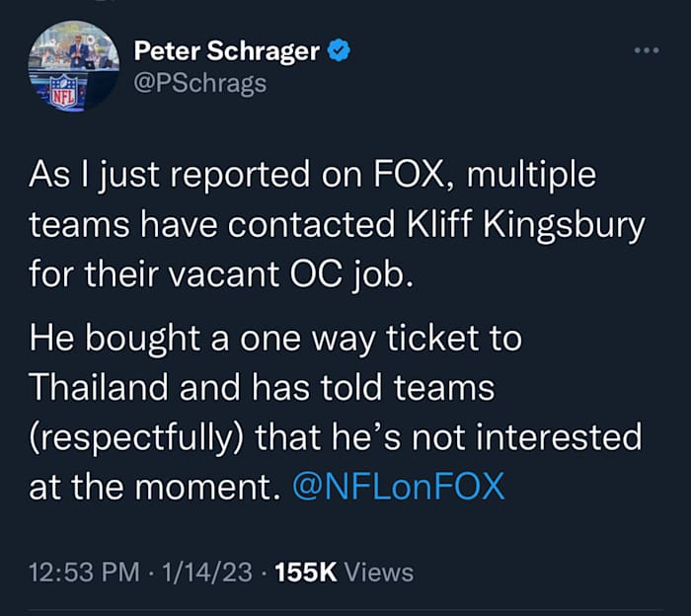691x616 pixels.
Task: Click the @PSchrags handle
Action: (x=199, y=83)
